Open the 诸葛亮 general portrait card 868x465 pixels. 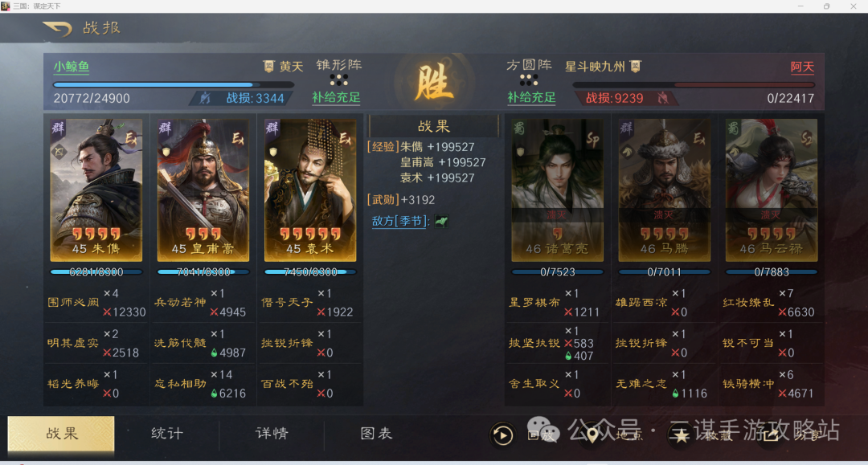coord(557,190)
